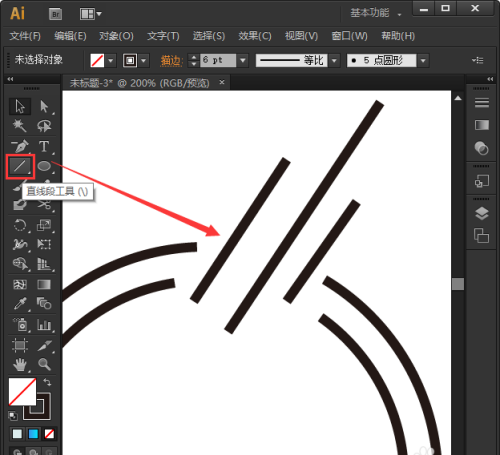
Task: Expand the 5 点圆形 brush dropdown
Action: (x=423, y=61)
